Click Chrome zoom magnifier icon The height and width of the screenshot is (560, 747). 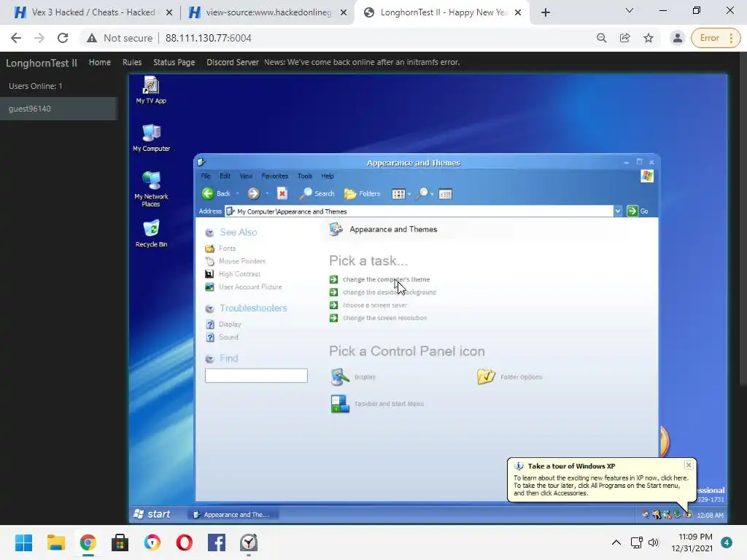coord(602,38)
